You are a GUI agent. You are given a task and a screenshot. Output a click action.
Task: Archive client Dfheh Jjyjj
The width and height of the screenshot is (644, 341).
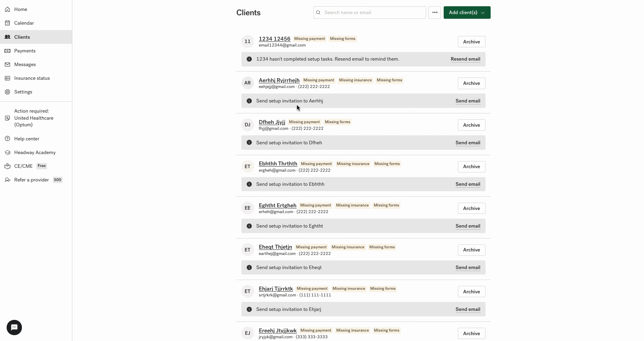pyautogui.click(x=471, y=125)
